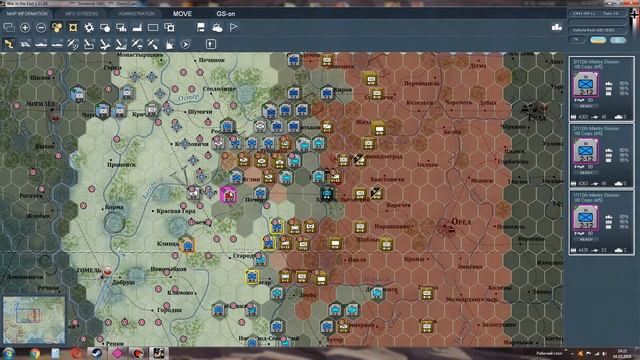Open the Windows Start menu

click(x=9, y=353)
